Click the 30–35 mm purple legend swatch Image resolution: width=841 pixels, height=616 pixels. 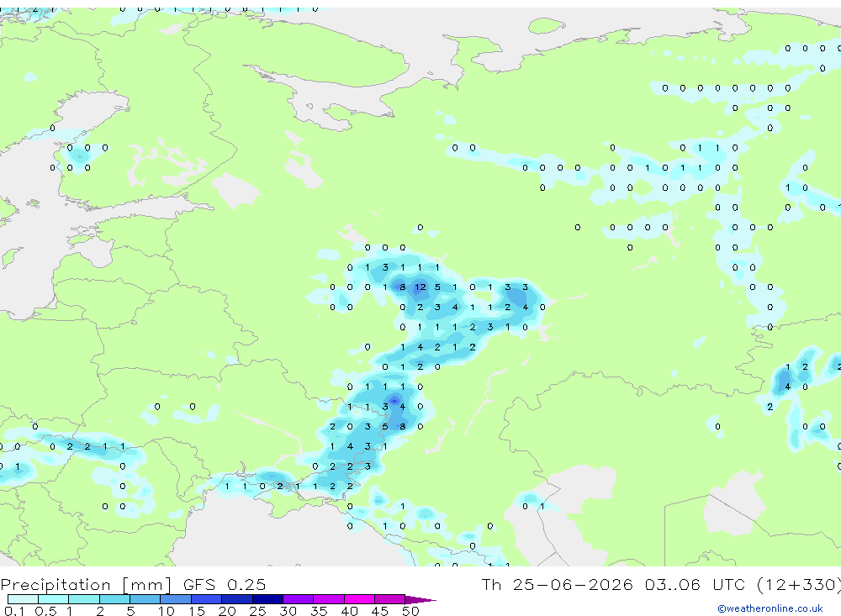tap(299, 599)
